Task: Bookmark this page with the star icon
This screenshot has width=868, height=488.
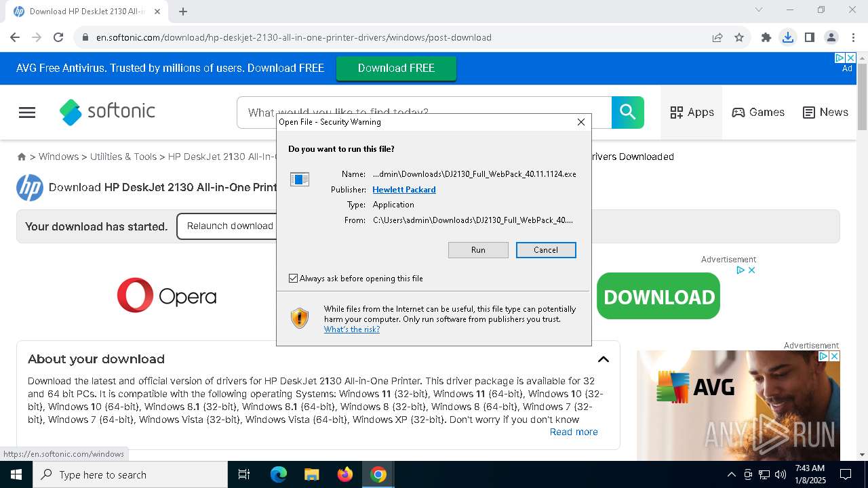Action: [x=739, y=37]
